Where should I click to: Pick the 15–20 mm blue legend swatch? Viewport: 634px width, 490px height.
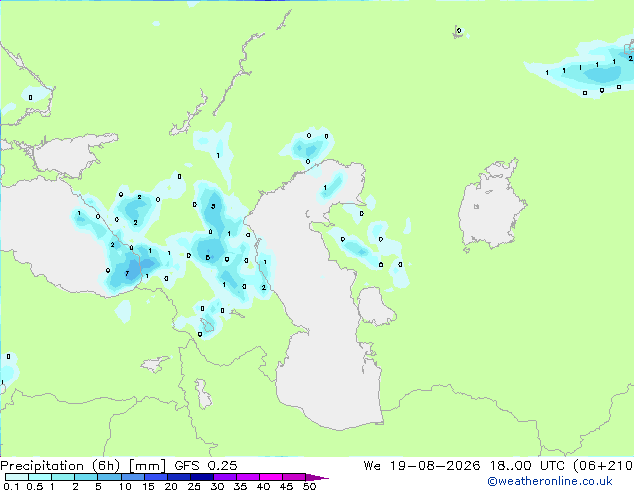156,477
